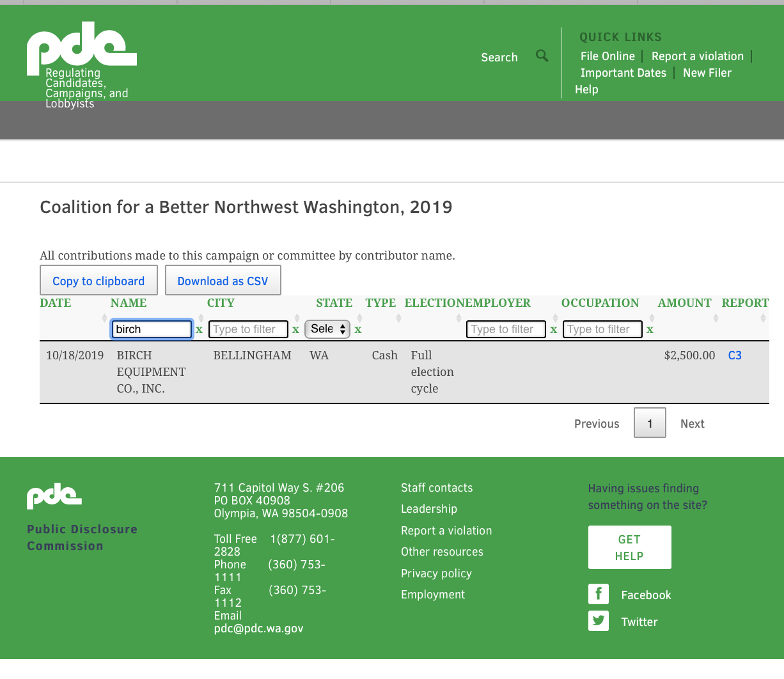Screen dimensions: 784x679
Task: Sort table by Amount column arrows
Action: coord(716,318)
